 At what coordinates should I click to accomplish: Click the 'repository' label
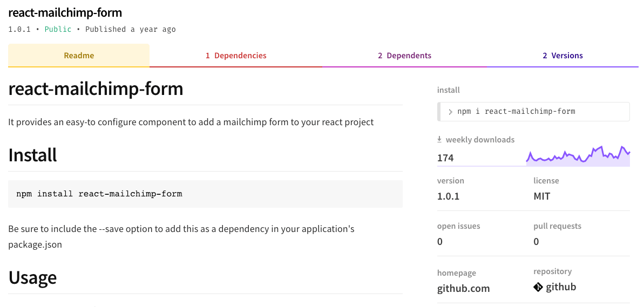pos(552,271)
